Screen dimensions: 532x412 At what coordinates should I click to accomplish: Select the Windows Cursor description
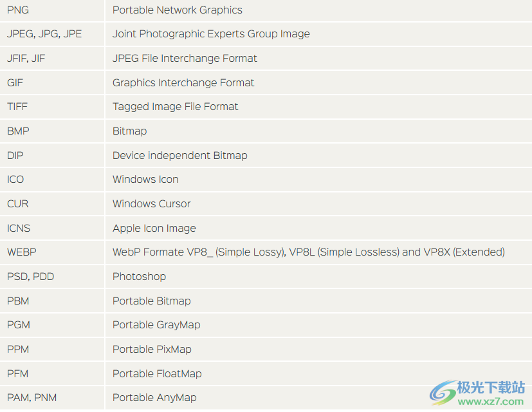click(151, 204)
